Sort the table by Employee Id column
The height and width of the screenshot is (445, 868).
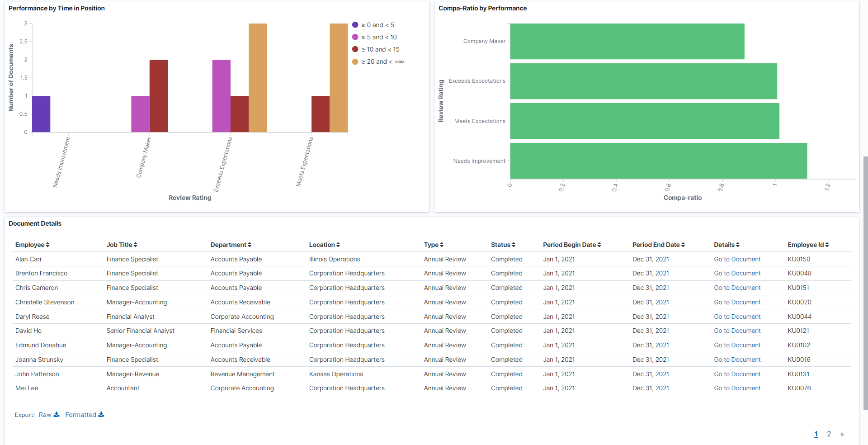coord(827,245)
